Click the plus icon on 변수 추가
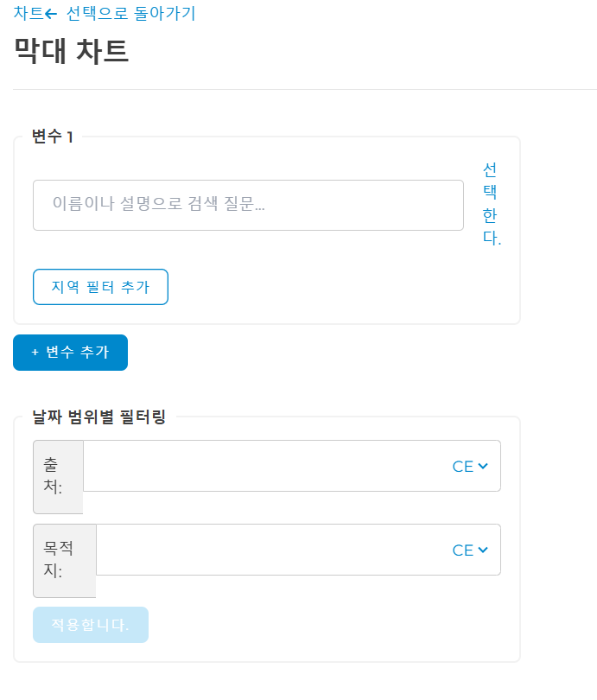Screen dimensions: 597x700 [35, 353]
